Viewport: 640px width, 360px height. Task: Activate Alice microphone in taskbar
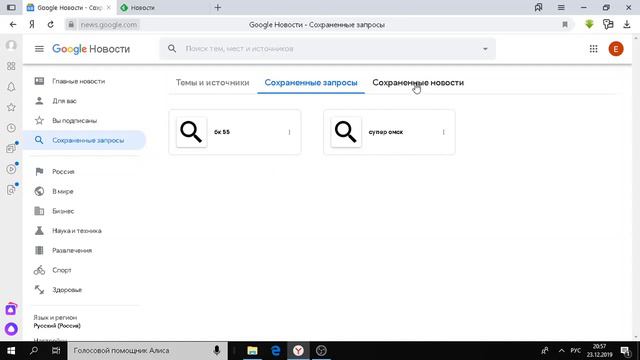[x=217, y=351]
